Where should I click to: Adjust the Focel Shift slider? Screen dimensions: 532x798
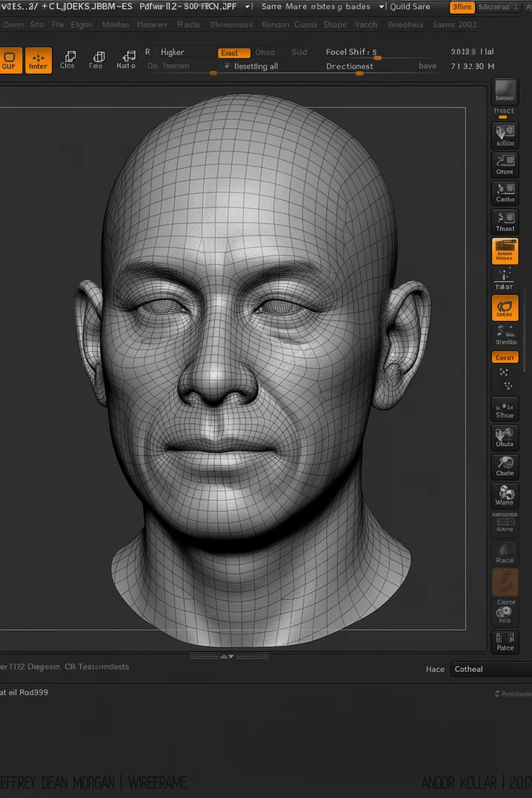coord(376,58)
